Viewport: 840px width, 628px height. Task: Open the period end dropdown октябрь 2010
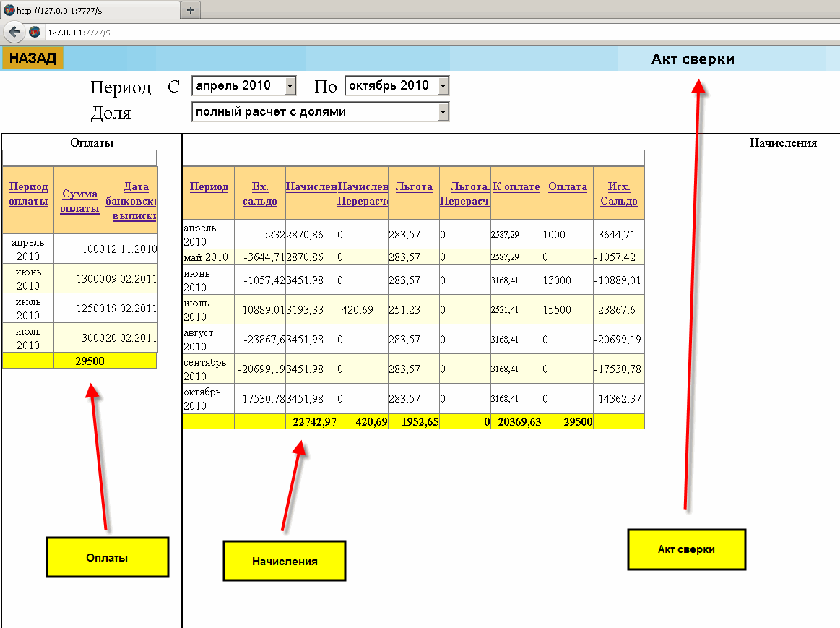click(397, 86)
